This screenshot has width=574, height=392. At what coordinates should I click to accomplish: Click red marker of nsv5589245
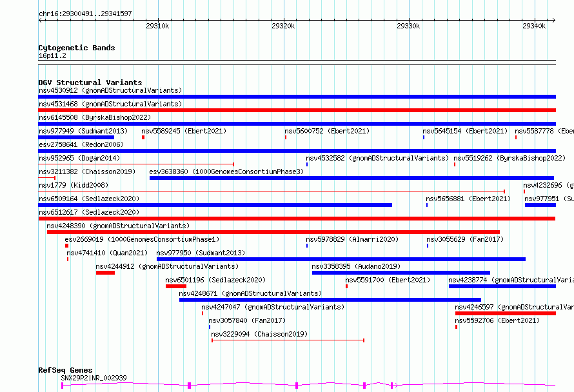[143, 137]
